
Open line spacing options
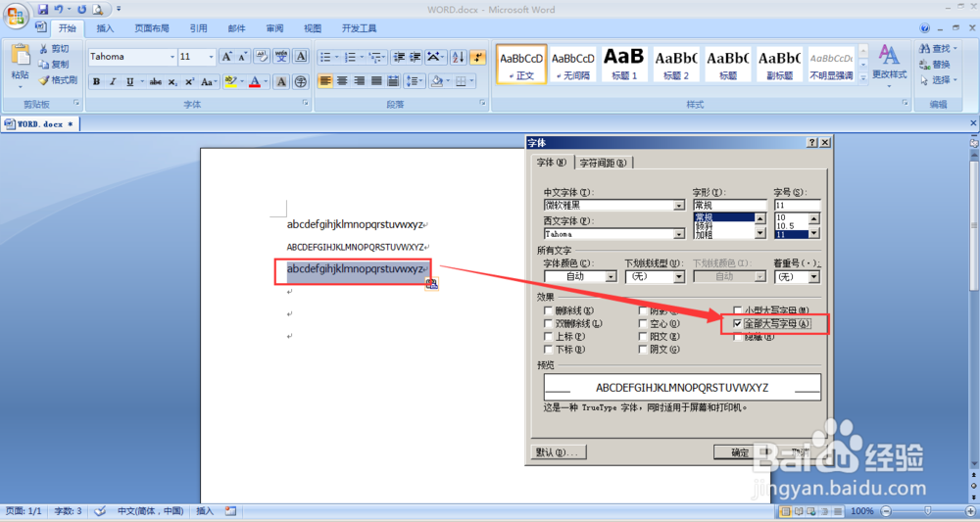[414, 81]
